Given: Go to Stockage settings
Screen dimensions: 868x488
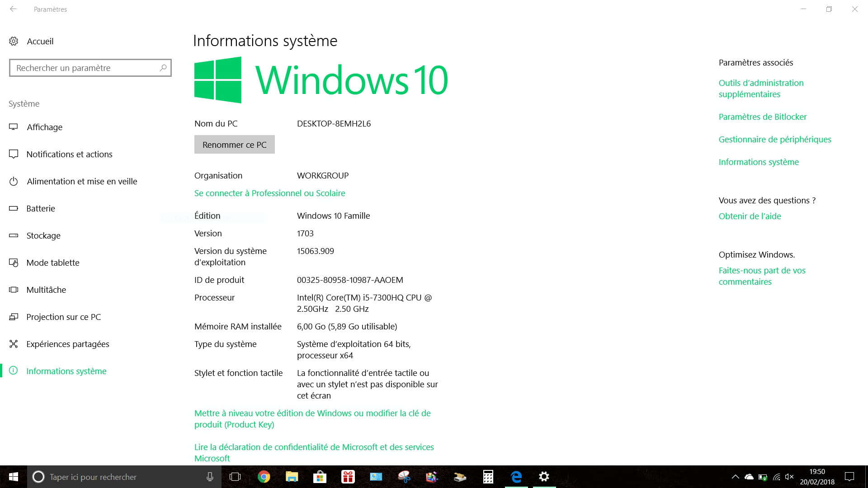Looking at the screenshot, I should [43, 235].
